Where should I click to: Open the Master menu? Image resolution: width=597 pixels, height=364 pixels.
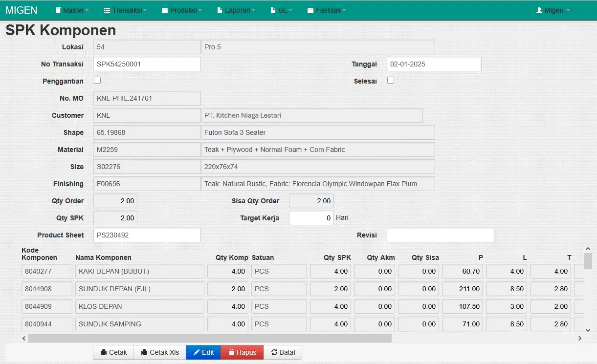72,10
